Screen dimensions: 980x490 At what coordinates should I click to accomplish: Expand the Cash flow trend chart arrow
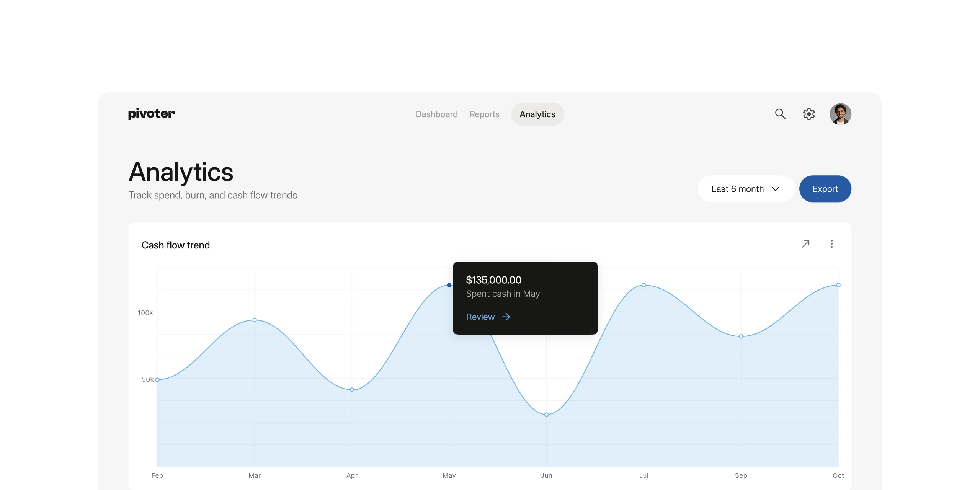click(x=806, y=244)
